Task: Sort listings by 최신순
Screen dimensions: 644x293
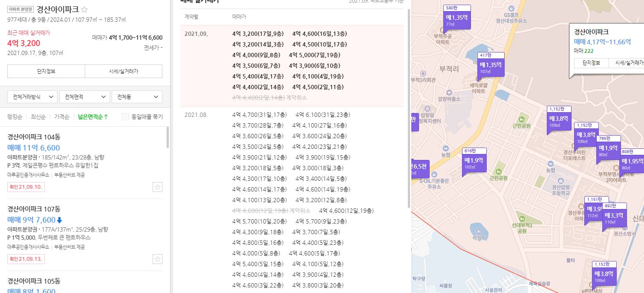Action: pos(38,116)
